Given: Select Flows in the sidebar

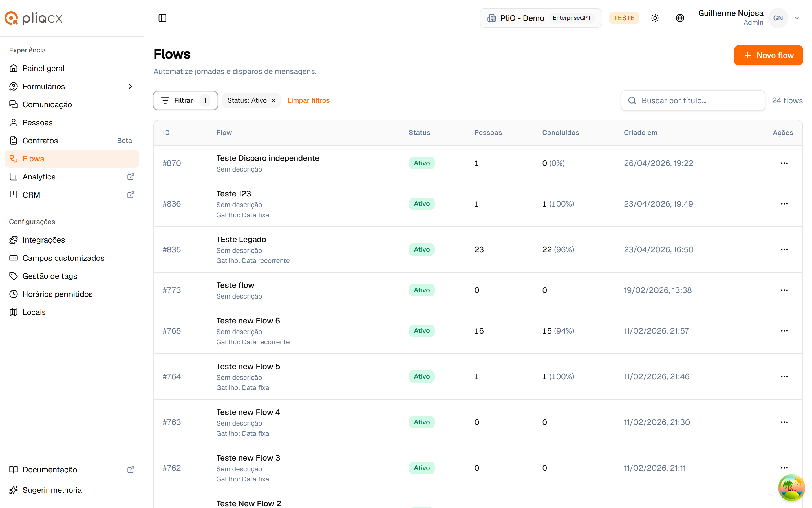Looking at the screenshot, I should [72, 159].
